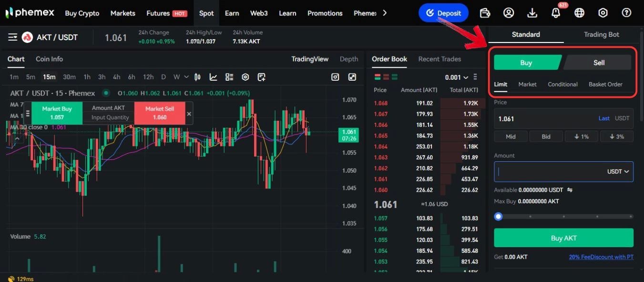
Task: Take a chart snapshot with camera icon
Action: (335, 77)
